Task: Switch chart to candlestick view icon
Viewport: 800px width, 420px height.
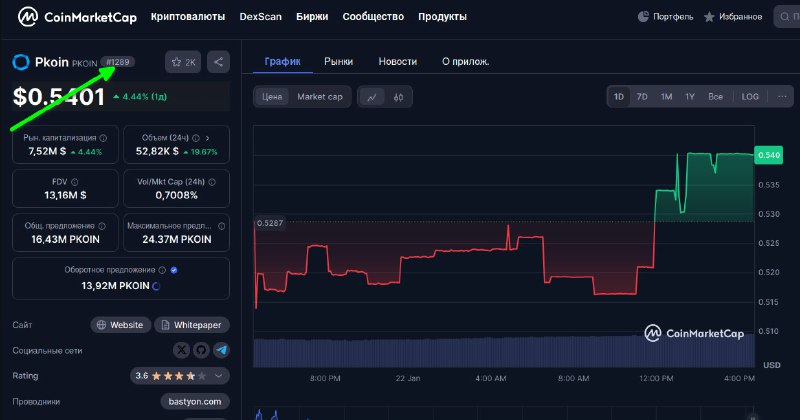Action: [x=398, y=97]
